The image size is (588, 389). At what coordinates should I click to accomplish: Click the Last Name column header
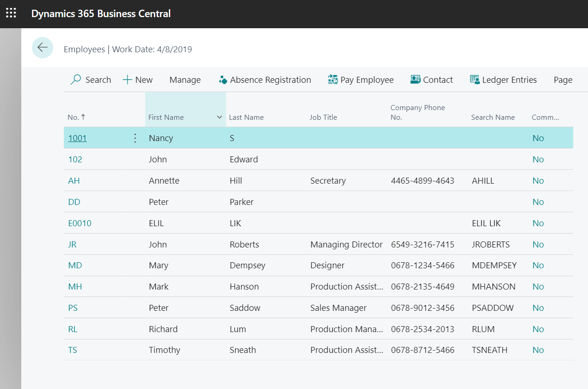click(246, 117)
